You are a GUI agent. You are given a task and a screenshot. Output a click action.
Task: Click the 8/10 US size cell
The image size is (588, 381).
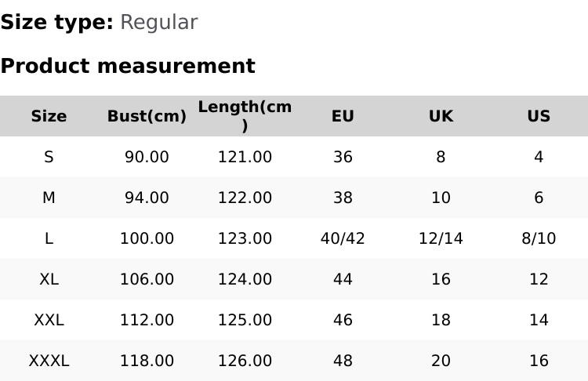pyautogui.click(x=539, y=238)
